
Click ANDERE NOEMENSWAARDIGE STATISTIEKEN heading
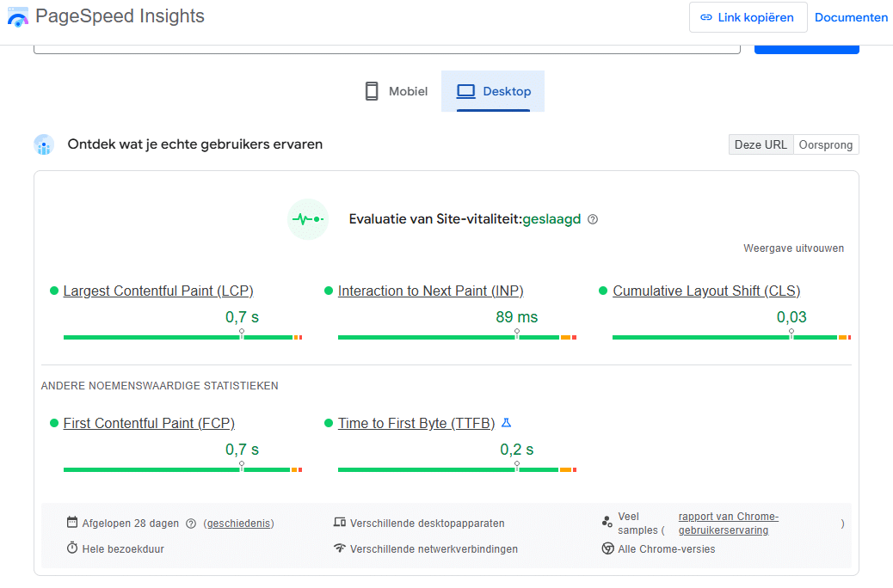pos(159,386)
